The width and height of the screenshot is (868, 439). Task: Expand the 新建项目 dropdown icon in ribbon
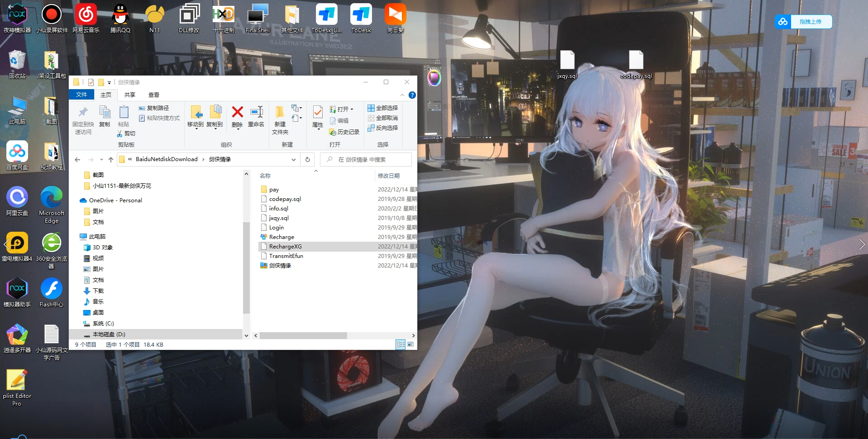[x=297, y=108]
